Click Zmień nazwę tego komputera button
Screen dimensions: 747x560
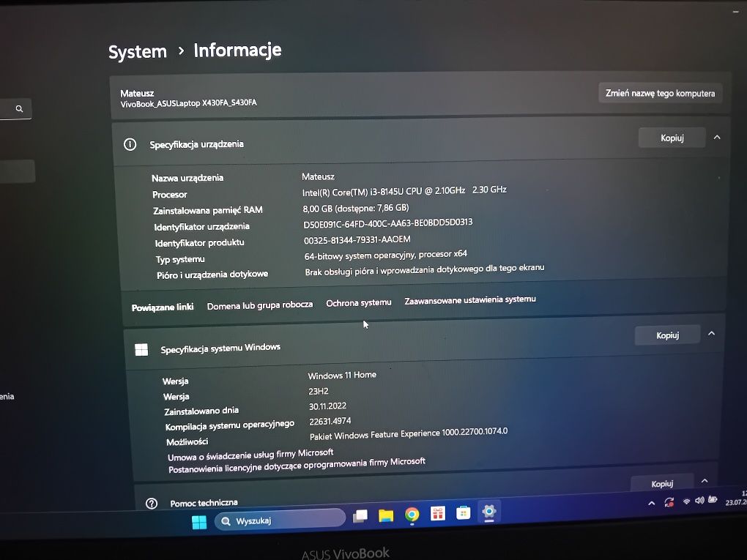(x=661, y=93)
